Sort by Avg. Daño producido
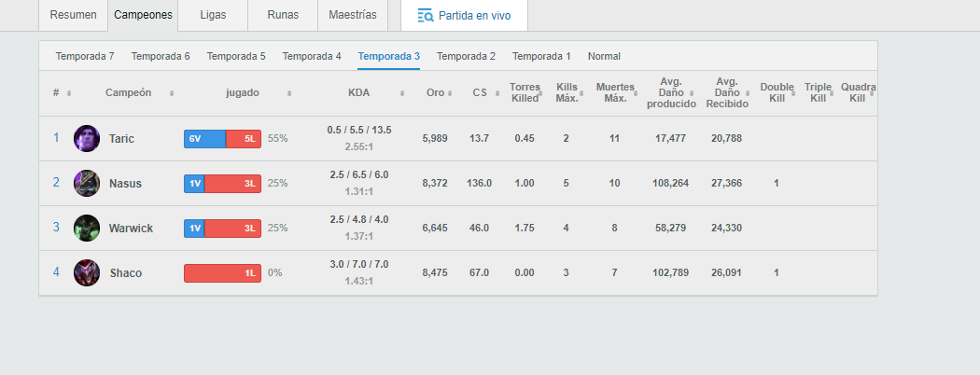980x375 pixels. click(671, 92)
